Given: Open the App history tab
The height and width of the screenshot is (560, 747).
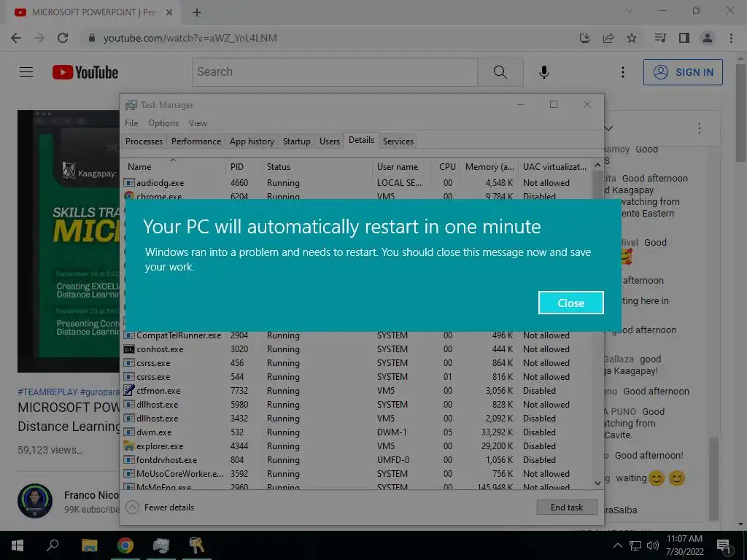Looking at the screenshot, I should click(252, 141).
